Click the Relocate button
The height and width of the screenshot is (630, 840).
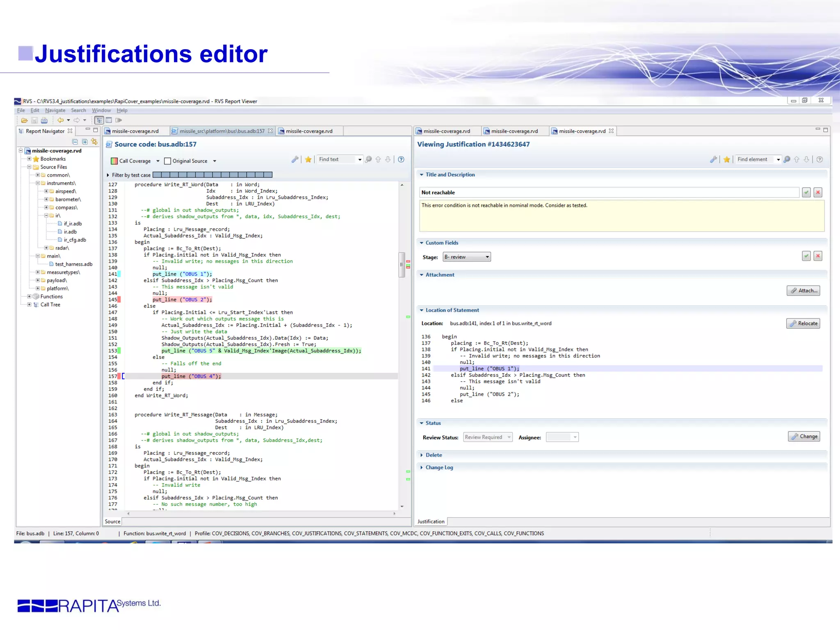(x=803, y=324)
